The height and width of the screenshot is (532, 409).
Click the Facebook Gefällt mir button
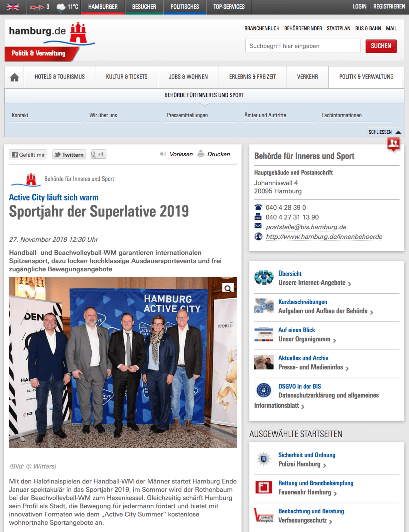tap(28, 155)
